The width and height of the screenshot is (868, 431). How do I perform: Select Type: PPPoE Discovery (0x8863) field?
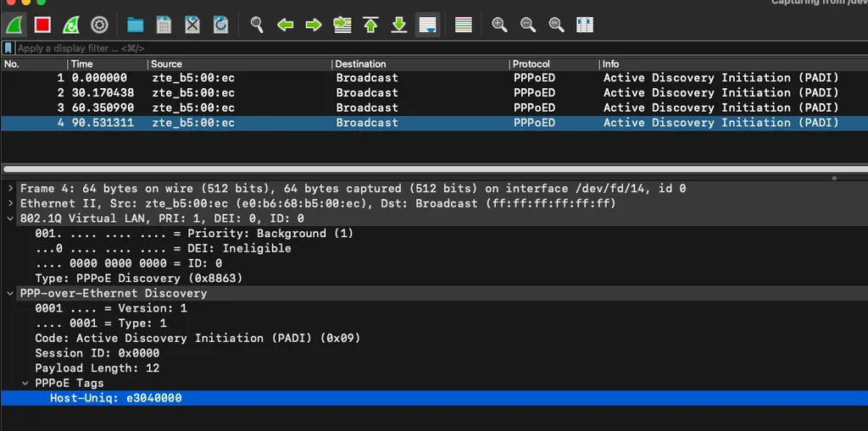pos(138,279)
